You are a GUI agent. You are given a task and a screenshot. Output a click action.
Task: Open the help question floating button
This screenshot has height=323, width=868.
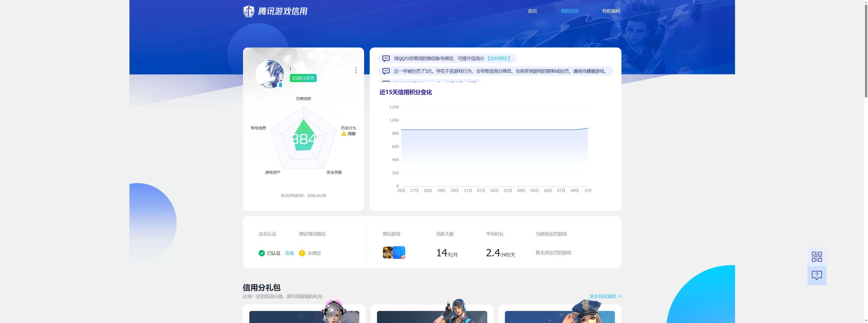[x=817, y=276]
